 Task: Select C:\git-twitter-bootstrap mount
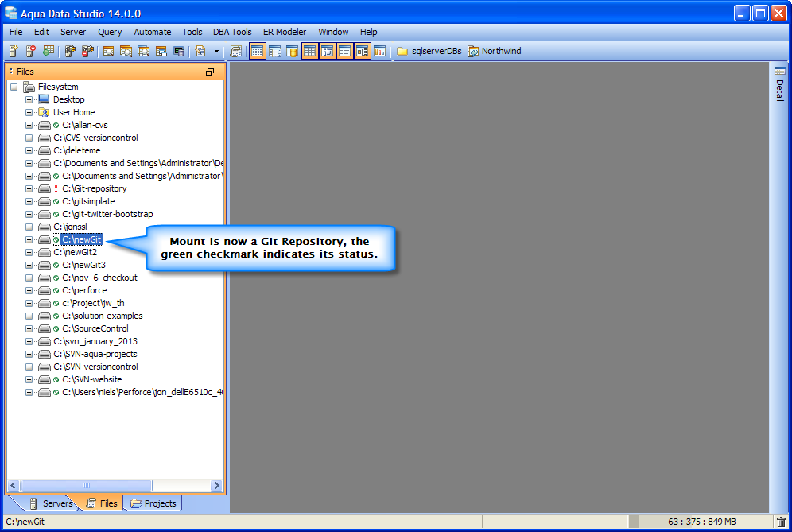pos(107,214)
